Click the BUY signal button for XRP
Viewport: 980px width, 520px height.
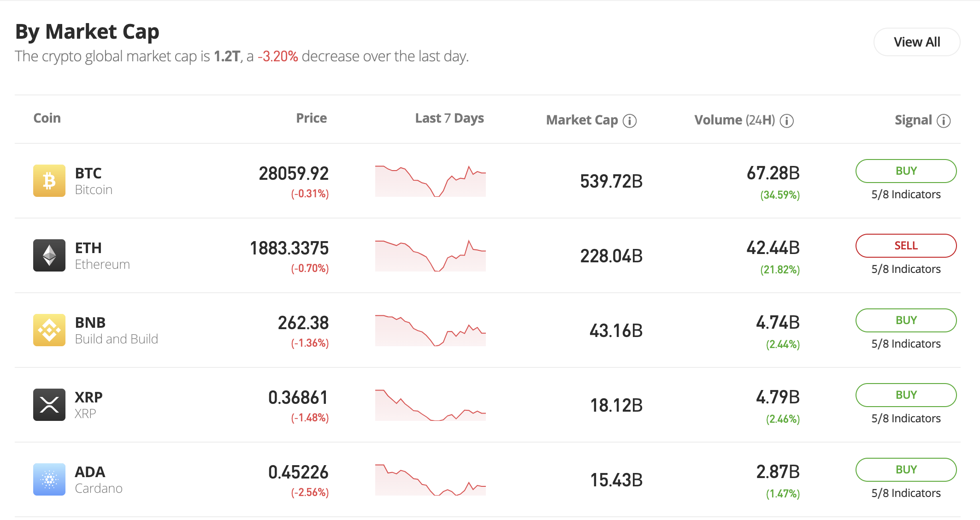[906, 395]
